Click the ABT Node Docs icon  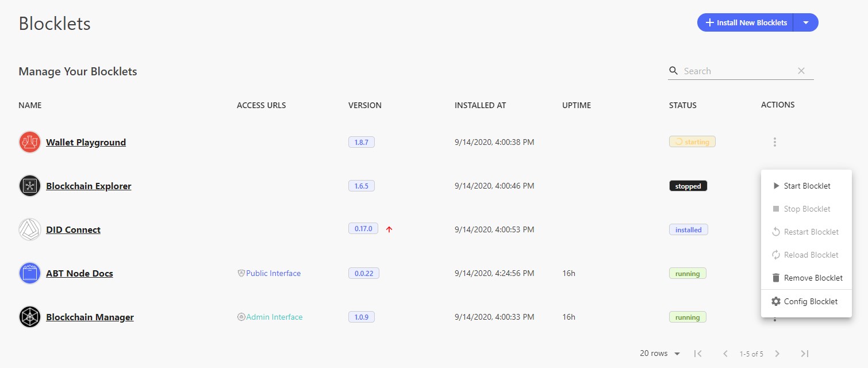coord(30,273)
